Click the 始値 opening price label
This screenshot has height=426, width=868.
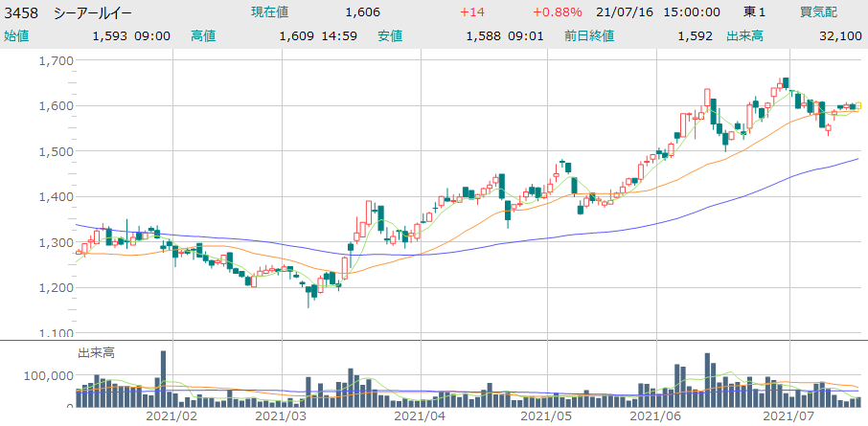click(x=17, y=36)
